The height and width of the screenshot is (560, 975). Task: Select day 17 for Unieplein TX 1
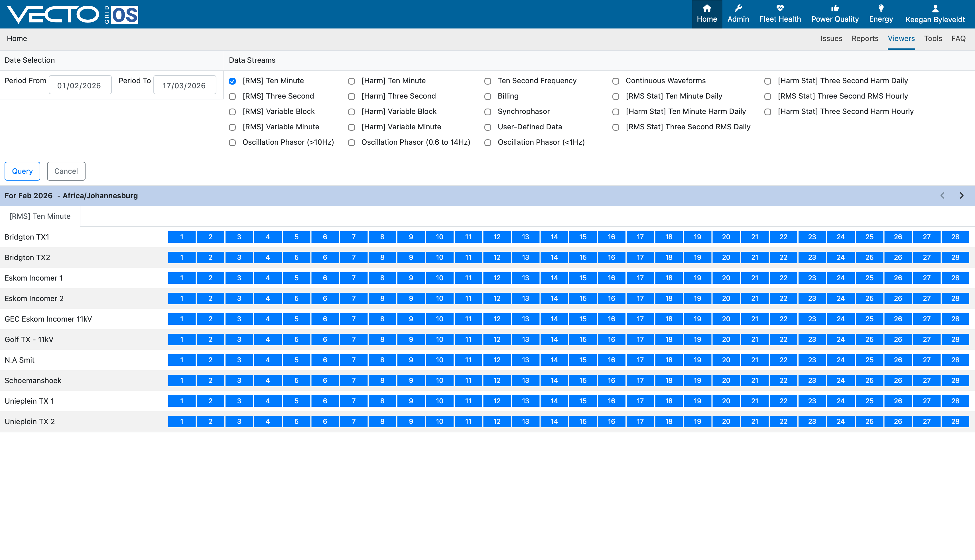click(x=640, y=401)
